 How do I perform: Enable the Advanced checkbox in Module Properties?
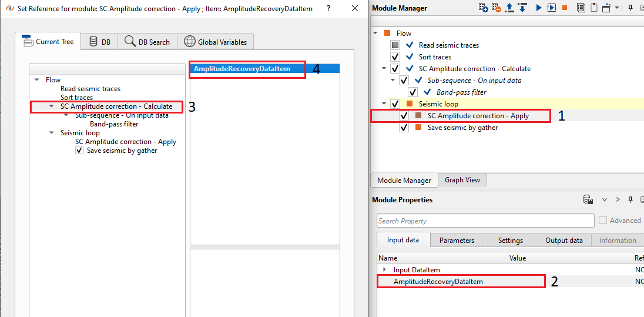pyautogui.click(x=602, y=221)
